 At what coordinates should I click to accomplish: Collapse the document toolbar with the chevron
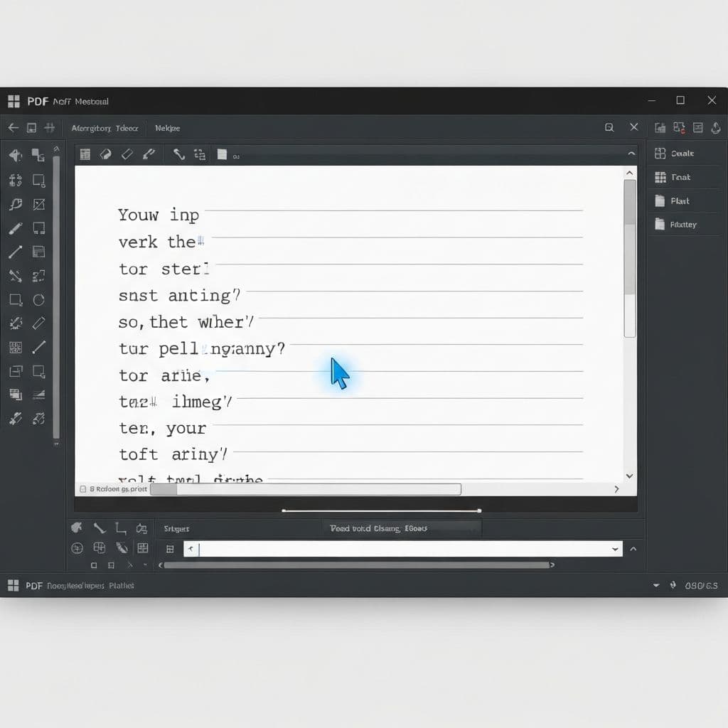[631, 154]
